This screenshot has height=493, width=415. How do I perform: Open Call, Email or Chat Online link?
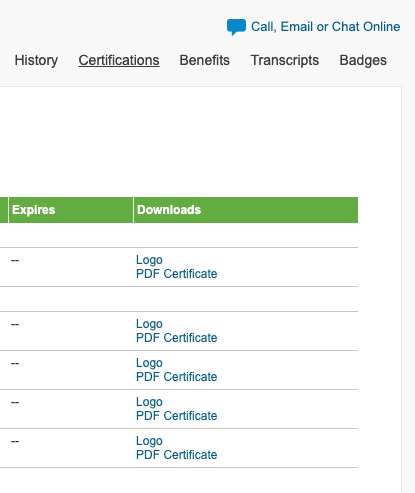tap(325, 27)
